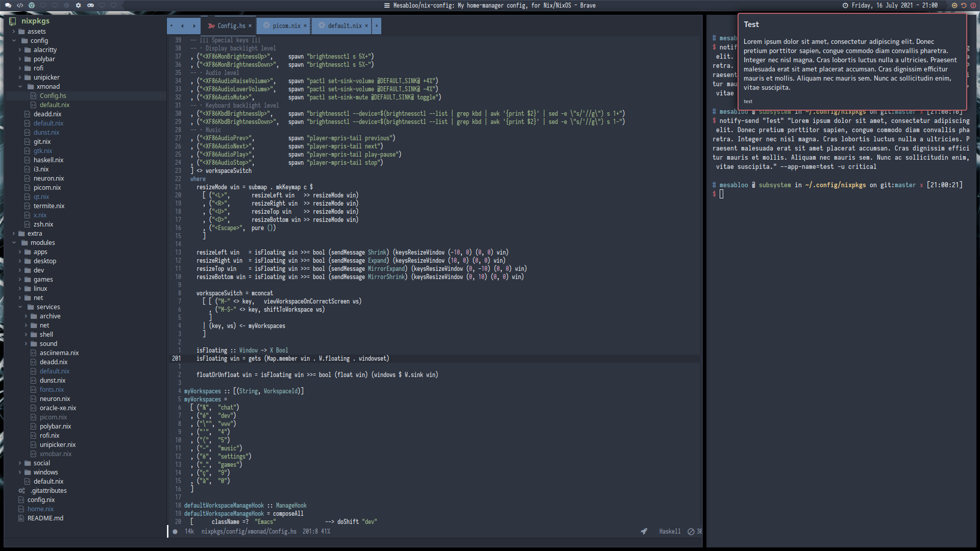Switch to the games controller workspace

(x=90, y=5)
